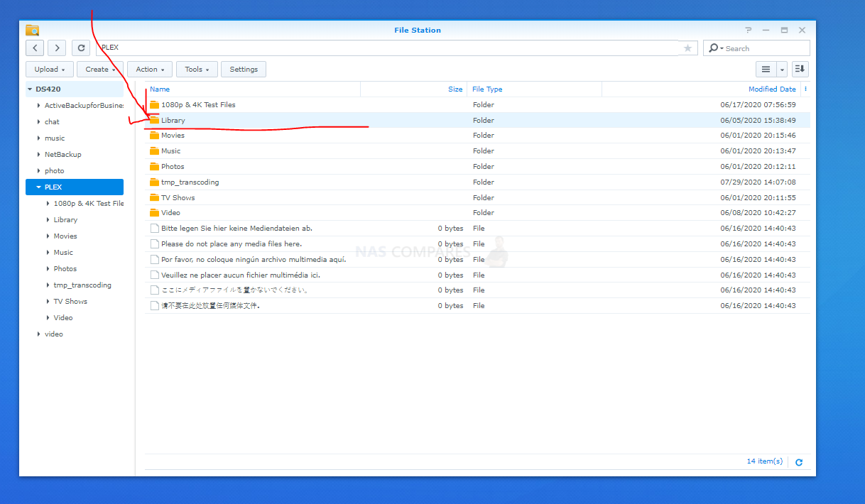Refresh the folder via toolbar reload icon
The width and height of the screenshot is (865, 504).
point(82,48)
